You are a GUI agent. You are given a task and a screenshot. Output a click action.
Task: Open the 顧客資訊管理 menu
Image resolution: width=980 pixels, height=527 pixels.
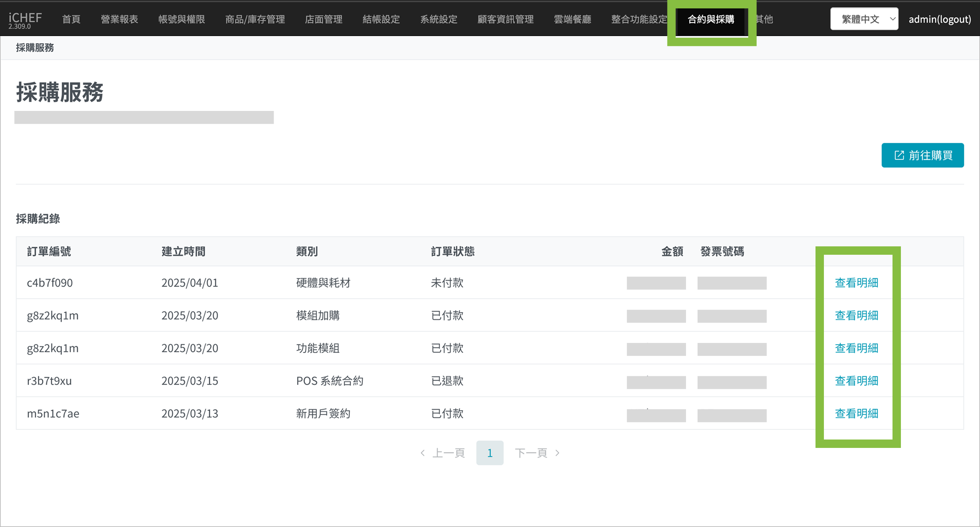[x=505, y=19]
